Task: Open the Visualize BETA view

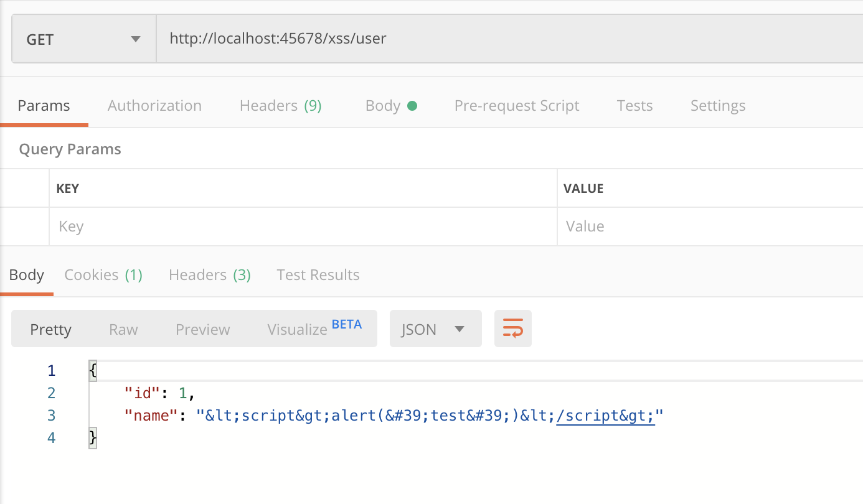Action: (313, 329)
